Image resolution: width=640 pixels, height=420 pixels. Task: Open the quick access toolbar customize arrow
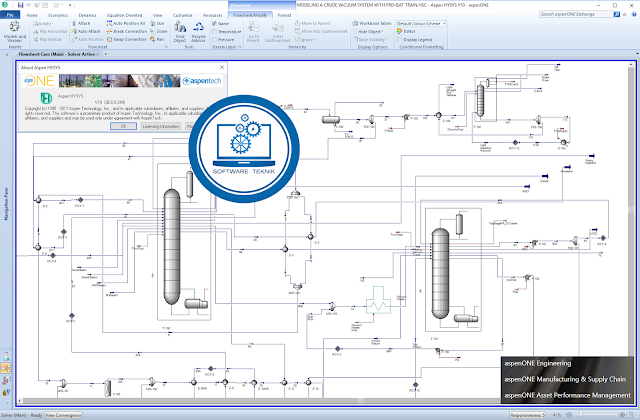[x=70, y=5]
